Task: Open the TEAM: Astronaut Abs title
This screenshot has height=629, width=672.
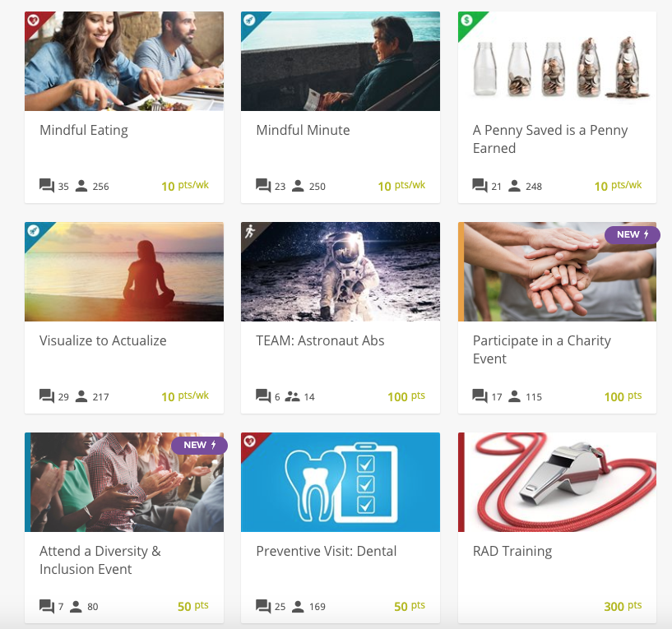Action: 320,340
